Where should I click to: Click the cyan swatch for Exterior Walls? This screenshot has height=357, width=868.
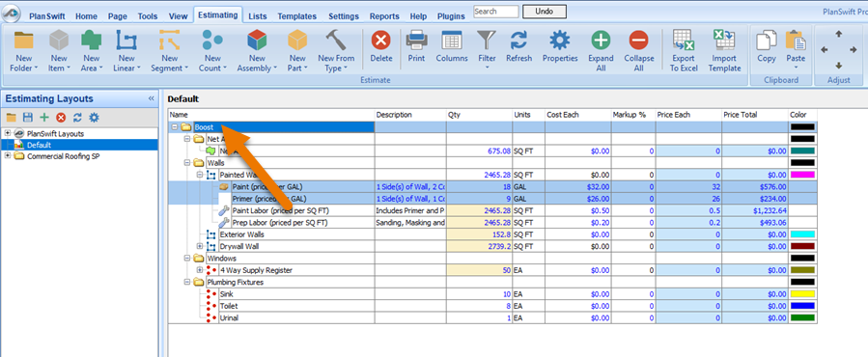coord(802,234)
